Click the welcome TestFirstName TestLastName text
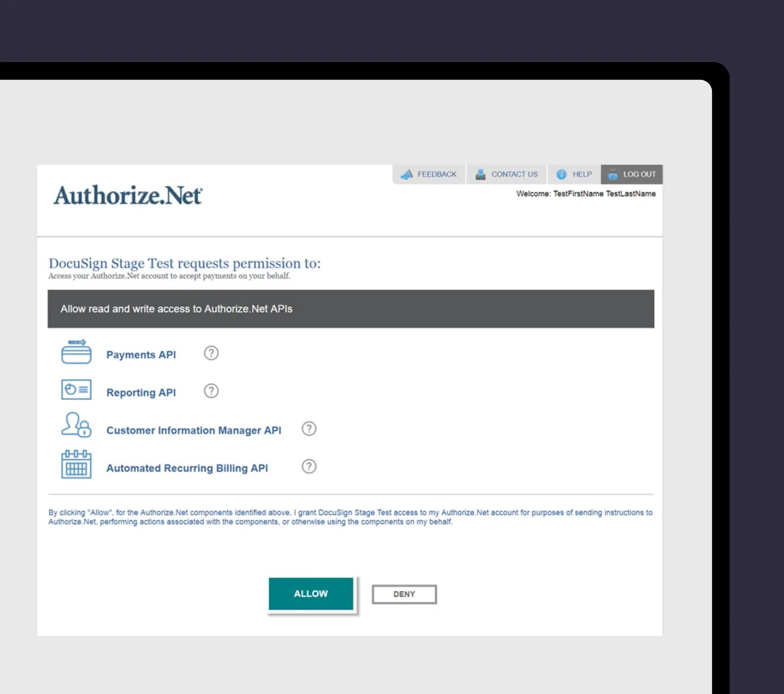This screenshot has height=694, width=784. point(586,194)
